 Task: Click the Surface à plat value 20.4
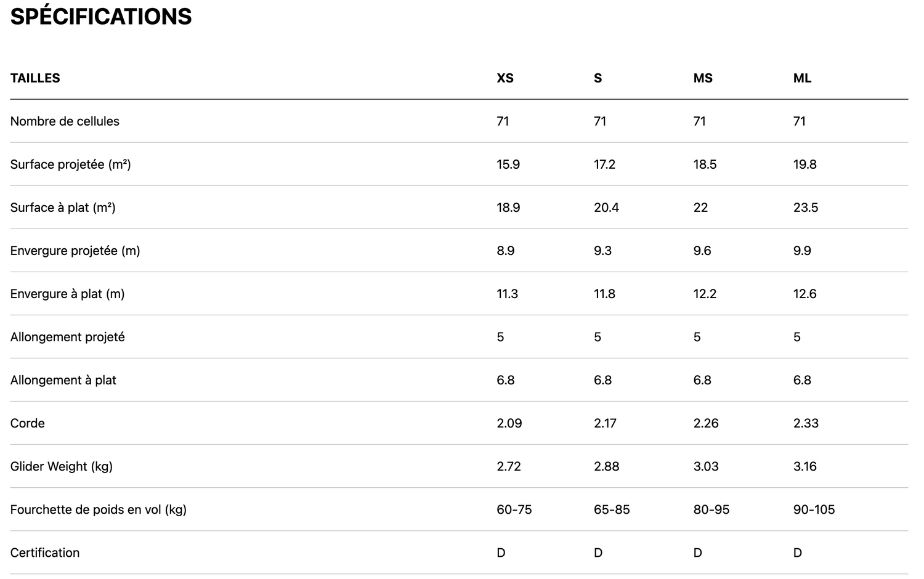pos(606,208)
